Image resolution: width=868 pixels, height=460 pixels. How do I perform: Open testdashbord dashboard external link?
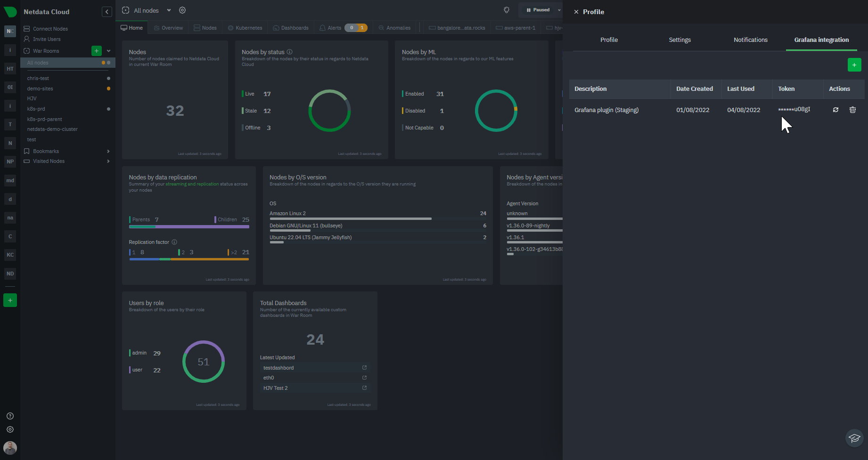click(x=364, y=368)
